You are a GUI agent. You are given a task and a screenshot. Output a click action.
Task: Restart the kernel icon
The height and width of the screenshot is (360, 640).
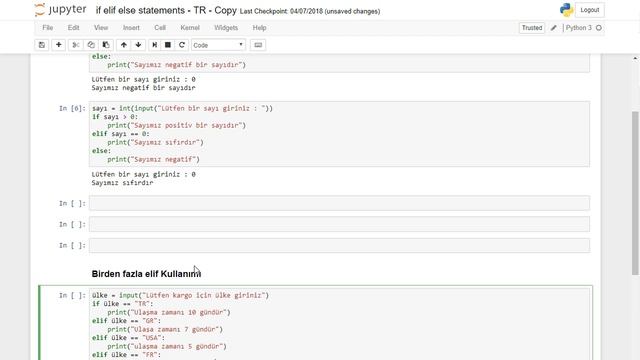click(x=182, y=45)
